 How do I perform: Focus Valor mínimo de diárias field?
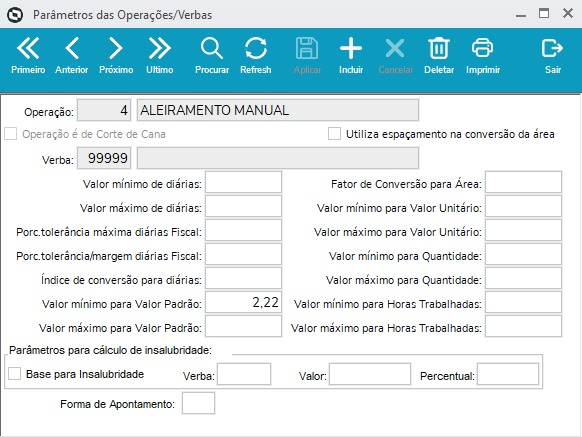pos(243,182)
